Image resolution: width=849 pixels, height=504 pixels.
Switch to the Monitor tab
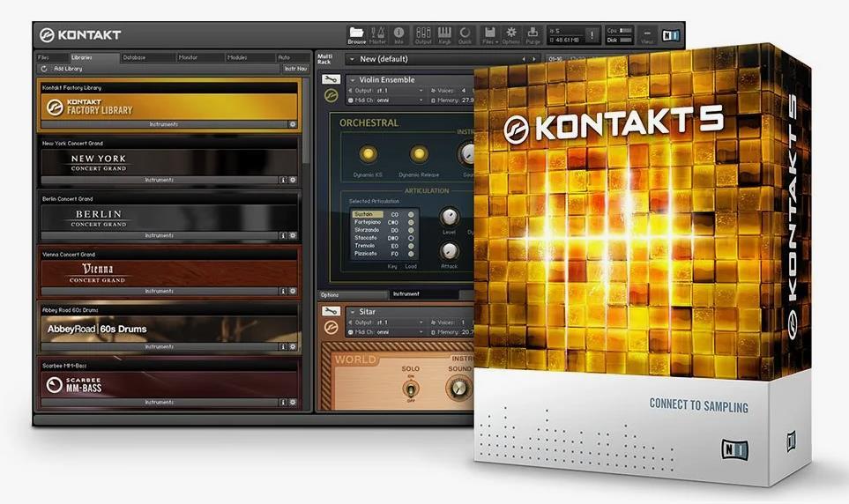click(188, 57)
